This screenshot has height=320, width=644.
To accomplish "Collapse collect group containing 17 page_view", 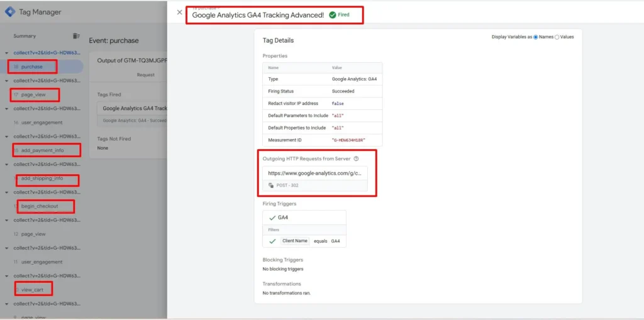I will pyautogui.click(x=6, y=81).
